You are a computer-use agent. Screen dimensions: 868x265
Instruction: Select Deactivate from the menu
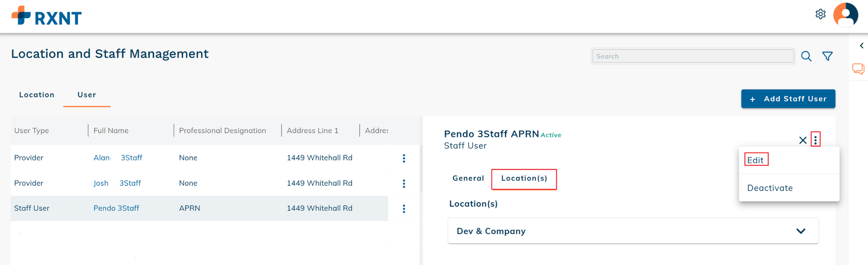[x=770, y=188]
